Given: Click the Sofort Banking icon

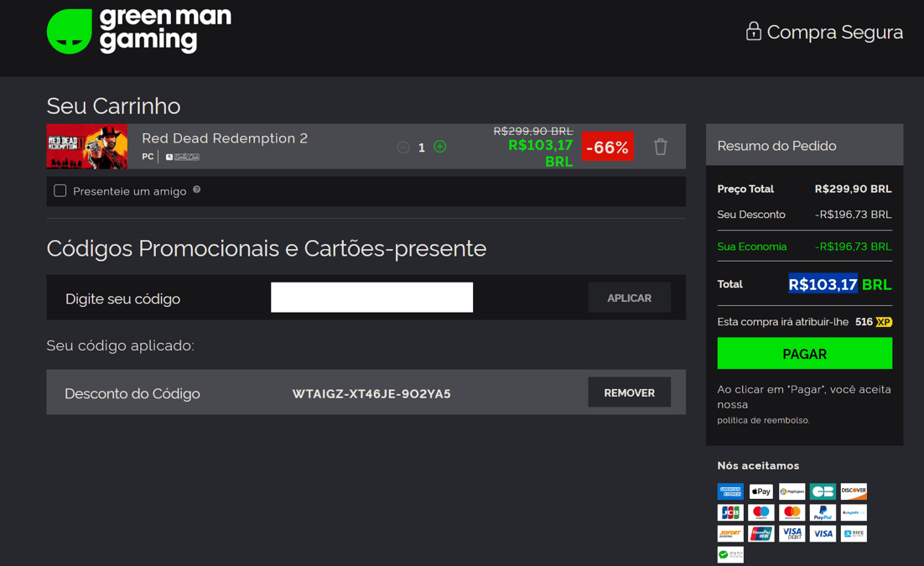Looking at the screenshot, I should [x=730, y=533].
